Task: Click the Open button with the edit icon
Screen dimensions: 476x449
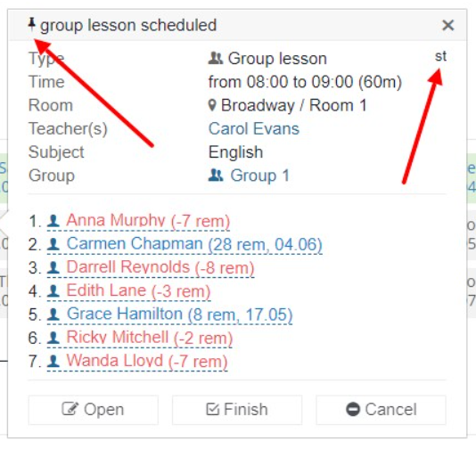Action: pyautogui.click(x=94, y=410)
